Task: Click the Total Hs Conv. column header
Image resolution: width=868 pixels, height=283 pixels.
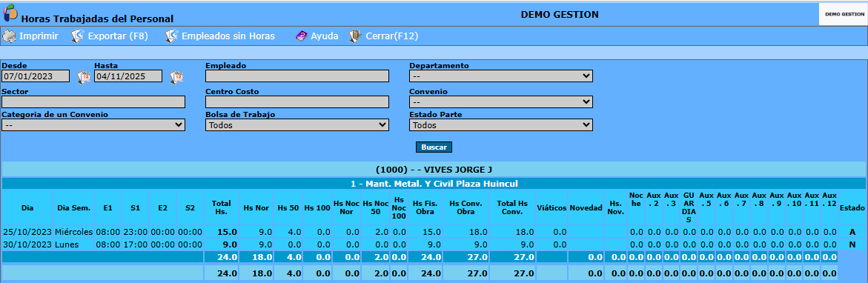Action: coord(512,208)
